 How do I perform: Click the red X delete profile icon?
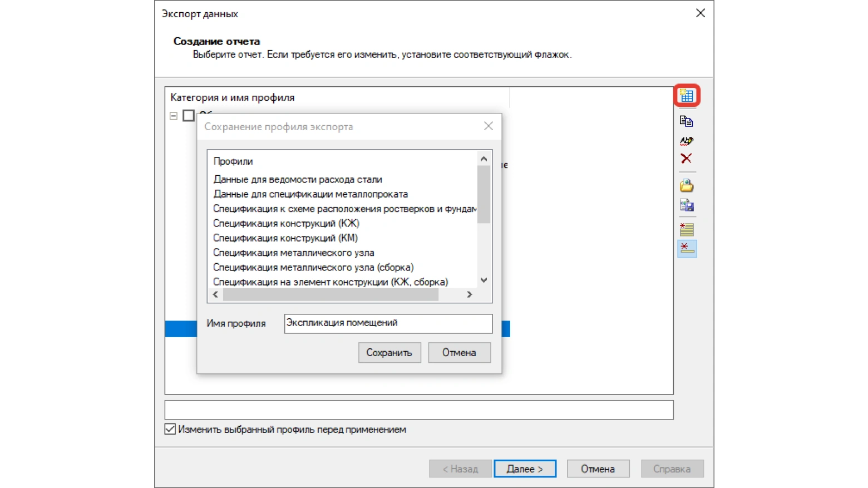pos(687,159)
